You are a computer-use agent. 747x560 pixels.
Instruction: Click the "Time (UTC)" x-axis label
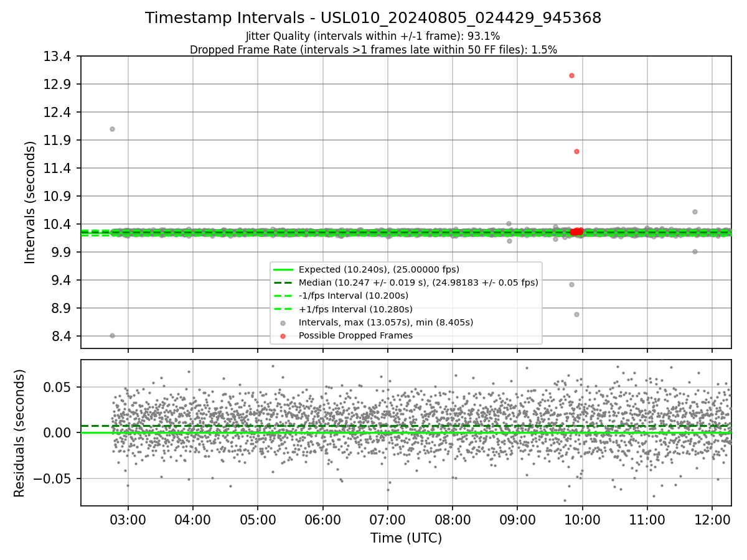406,538
